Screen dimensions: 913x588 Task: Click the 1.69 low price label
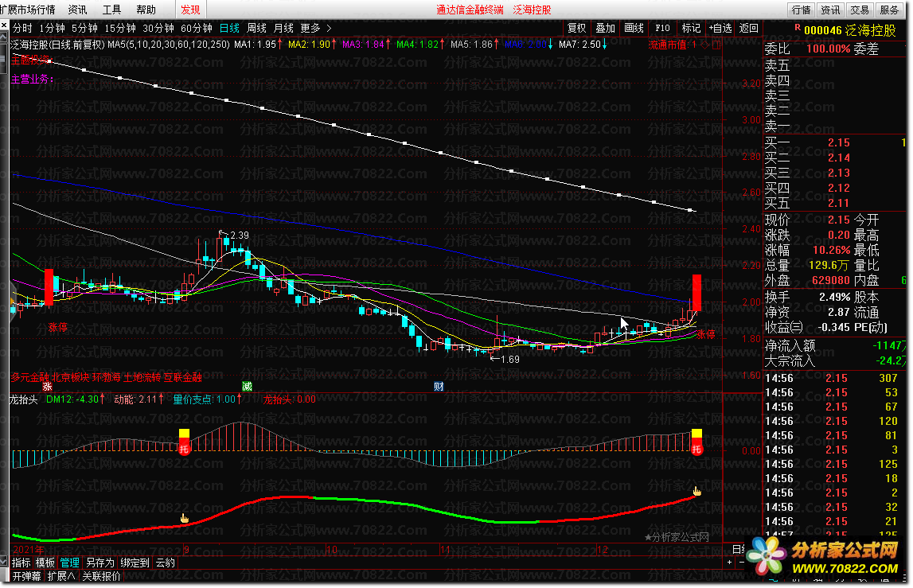(x=510, y=359)
